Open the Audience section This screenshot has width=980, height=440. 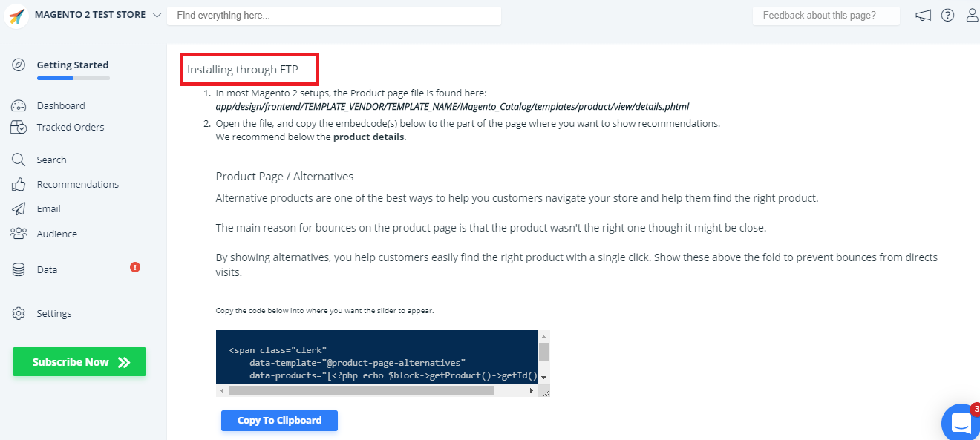click(56, 234)
